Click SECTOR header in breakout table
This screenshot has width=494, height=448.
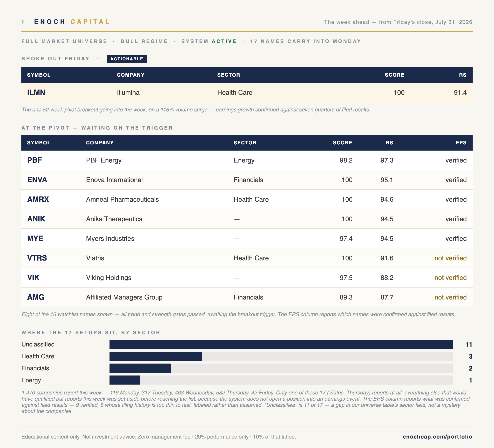pos(229,75)
